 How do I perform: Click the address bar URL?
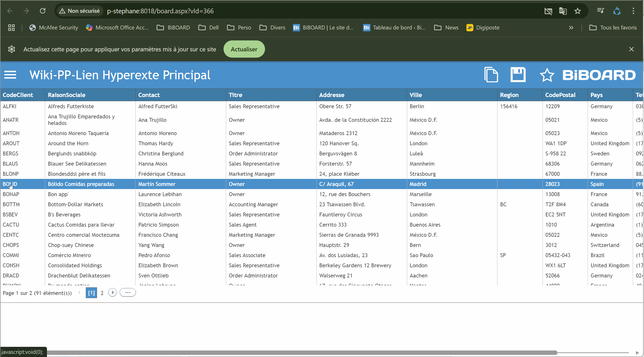click(x=160, y=11)
